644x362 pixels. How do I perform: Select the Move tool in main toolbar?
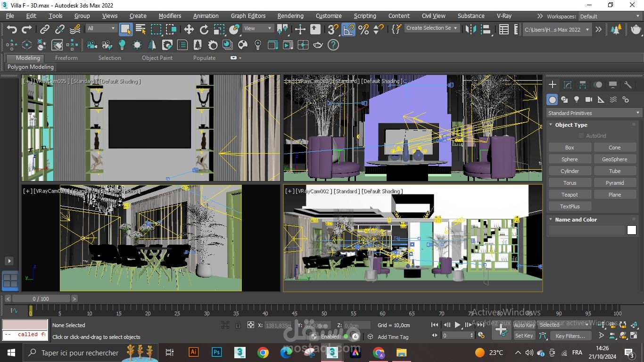click(x=189, y=30)
